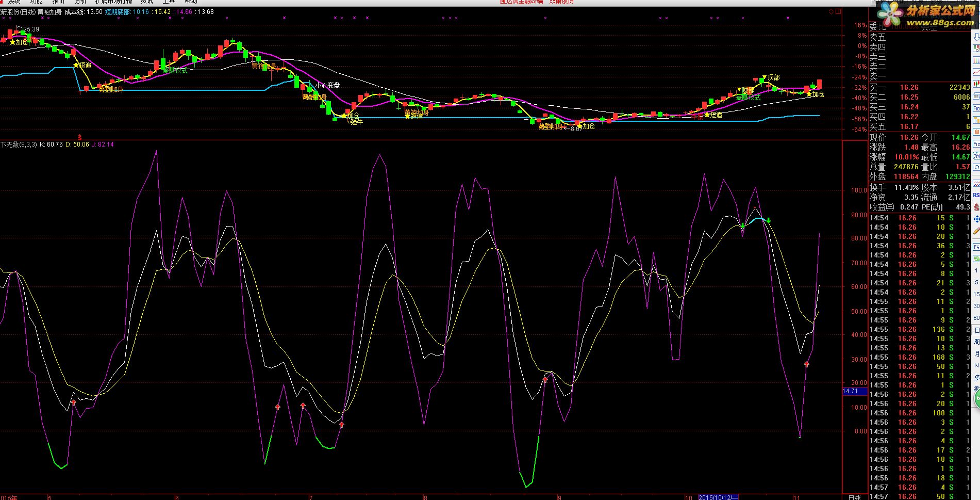Click the green round badge on sidebar
980x500 pixels.
(977, 398)
